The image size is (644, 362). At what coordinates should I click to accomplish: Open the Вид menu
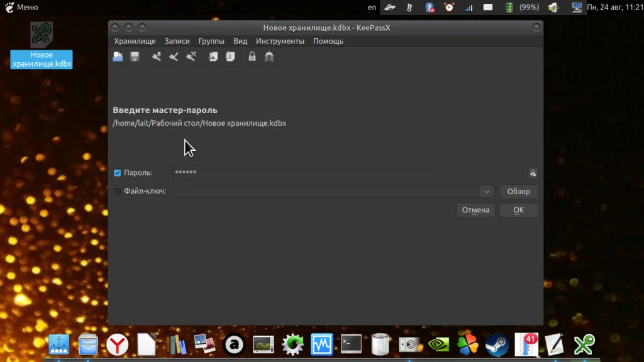[240, 41]
